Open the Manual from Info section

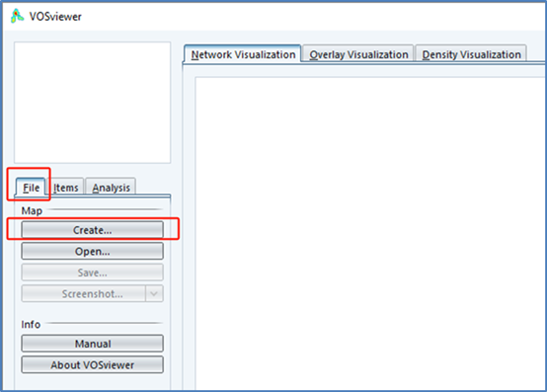pos(93,344)
